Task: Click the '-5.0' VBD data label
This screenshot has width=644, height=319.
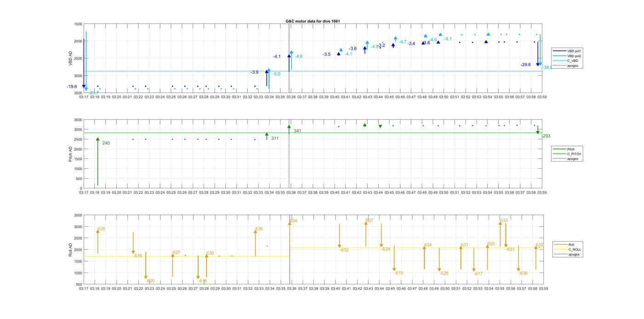Action: coord(276,74)
